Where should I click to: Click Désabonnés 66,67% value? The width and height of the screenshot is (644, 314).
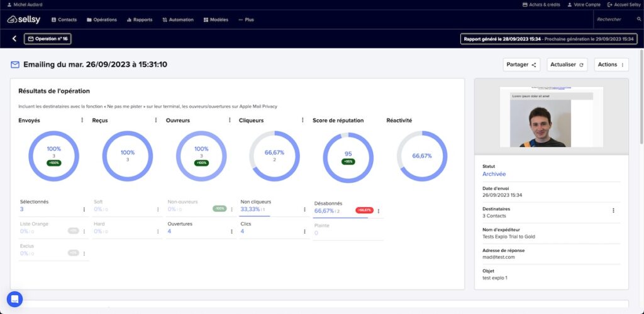pos(324,211)
